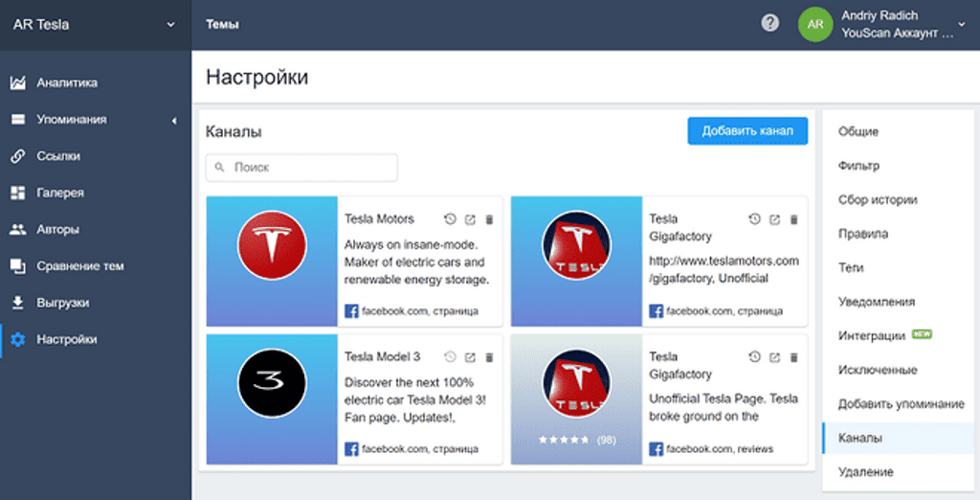Click Tesla Model 3 history clock icon

point(450,356)
